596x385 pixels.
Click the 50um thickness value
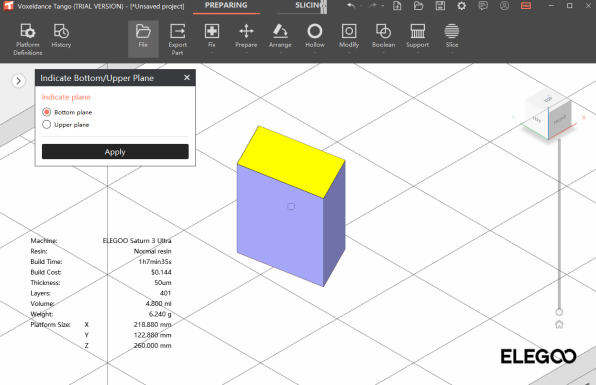point(163,283)
